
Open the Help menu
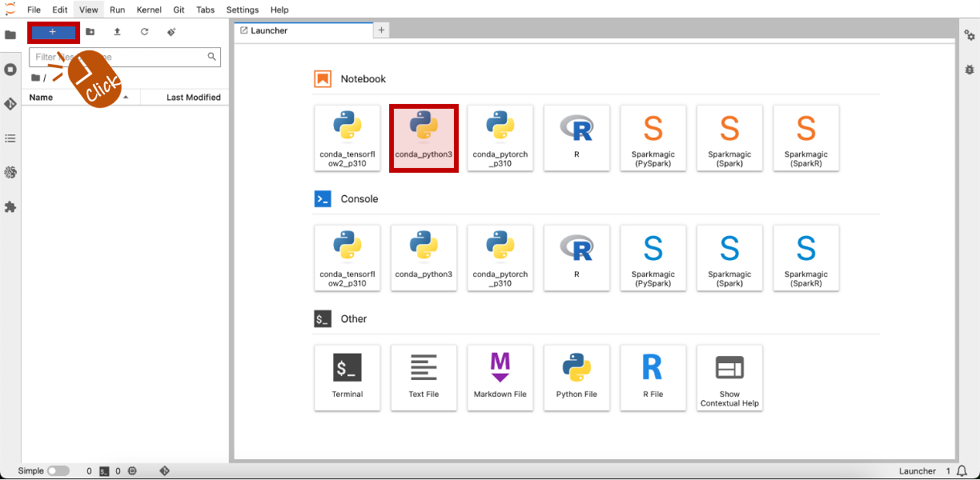click(279, 10)
